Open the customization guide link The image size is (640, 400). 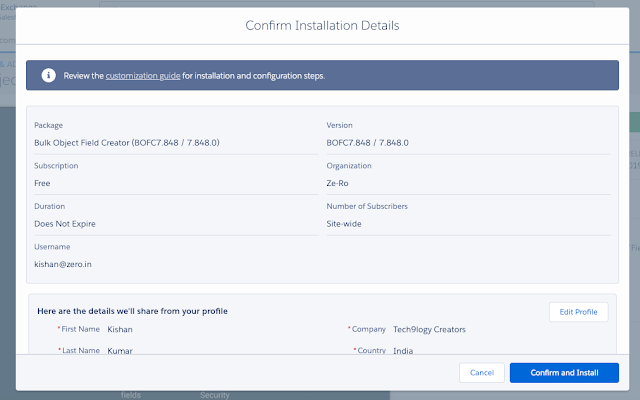coord(143,76)
